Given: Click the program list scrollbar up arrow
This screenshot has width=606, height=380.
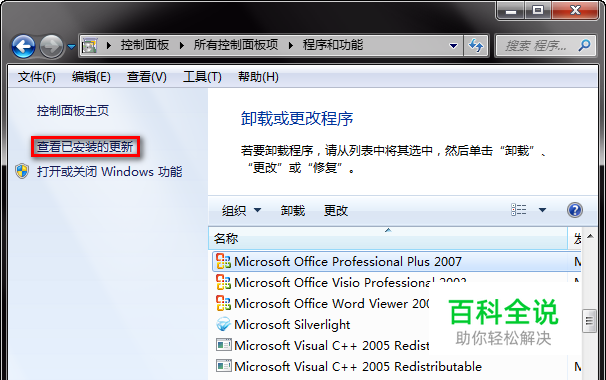Looking at the screenshot, I should [590, 236].
